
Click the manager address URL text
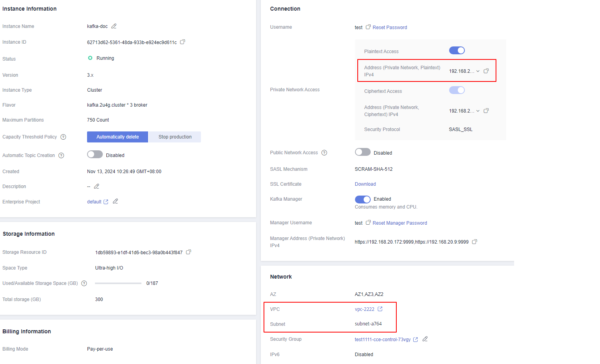click(412, 242)
